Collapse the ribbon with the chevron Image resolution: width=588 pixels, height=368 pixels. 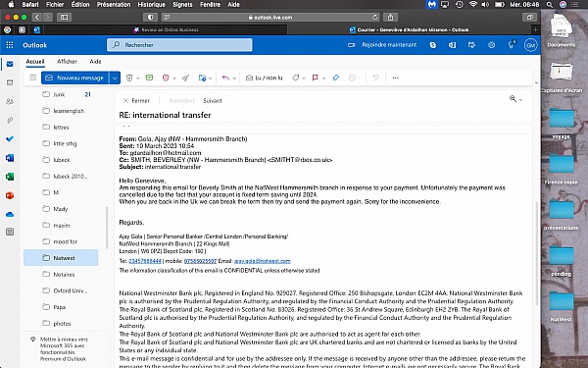536,82
